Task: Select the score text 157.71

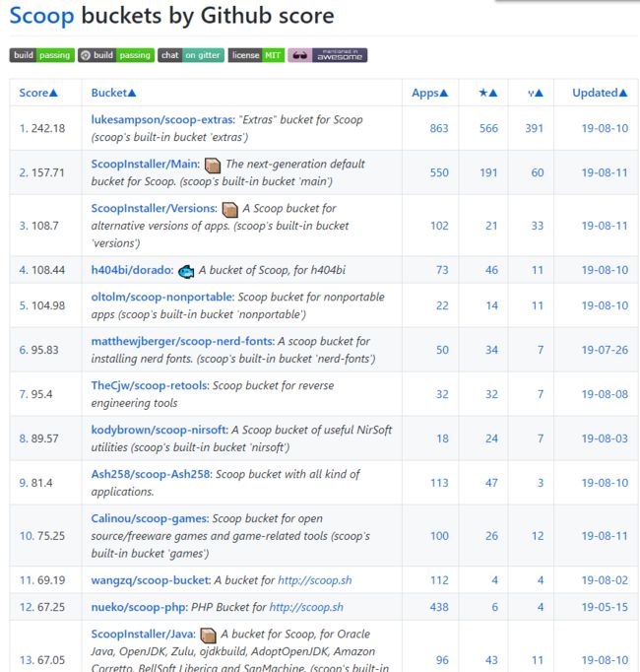Action: (48, 172)
